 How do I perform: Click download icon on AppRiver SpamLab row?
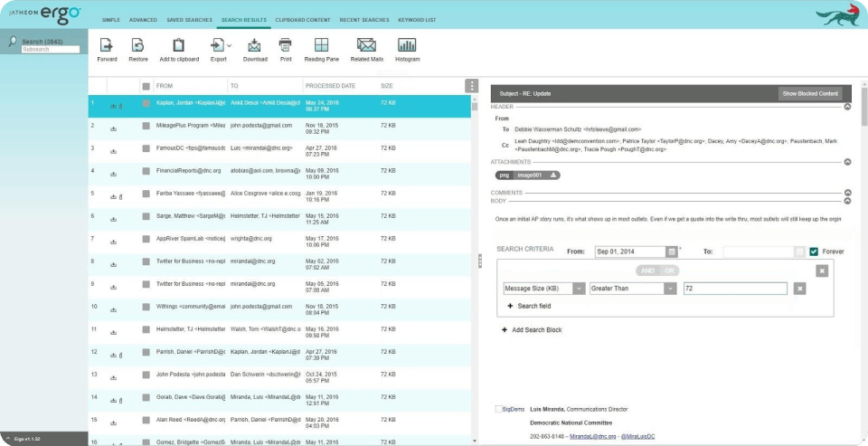coord(114,242)
